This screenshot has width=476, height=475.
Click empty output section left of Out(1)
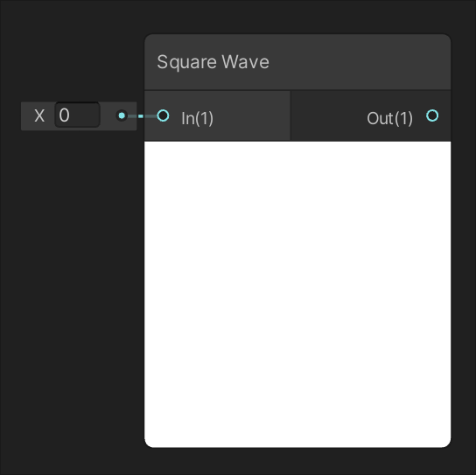[x=328, y=116]
